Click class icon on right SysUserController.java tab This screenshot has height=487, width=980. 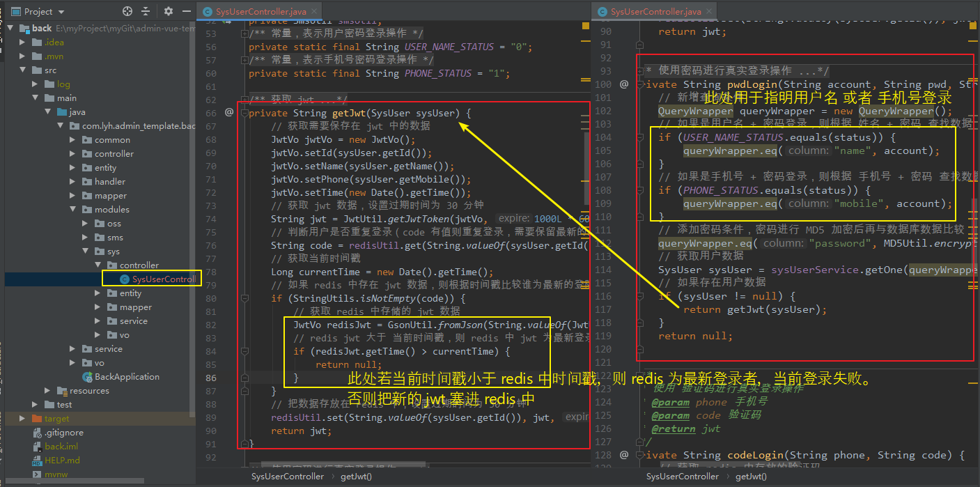pyautogui.click(x=601, y=12)
